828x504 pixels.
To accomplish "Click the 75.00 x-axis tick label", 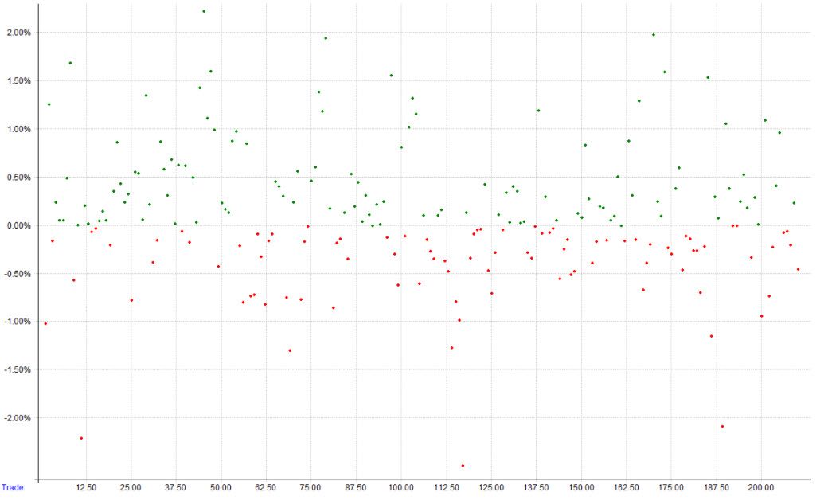I will coord(310,487).
